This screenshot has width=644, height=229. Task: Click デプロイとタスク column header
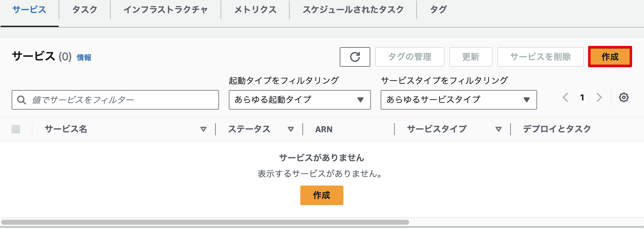(557, 129)
